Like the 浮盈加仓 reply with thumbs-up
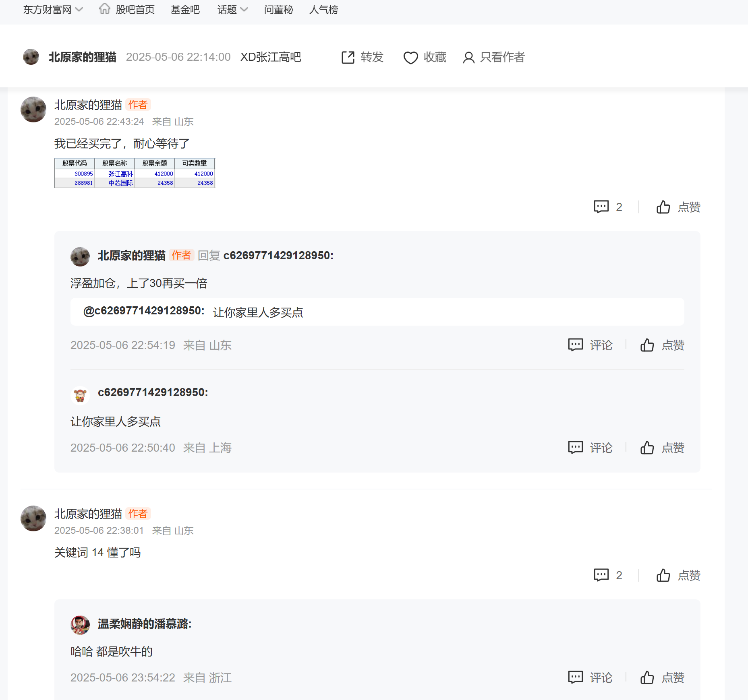Image resolution: width=748 pixels, height=700 pixels. [647, 345]
